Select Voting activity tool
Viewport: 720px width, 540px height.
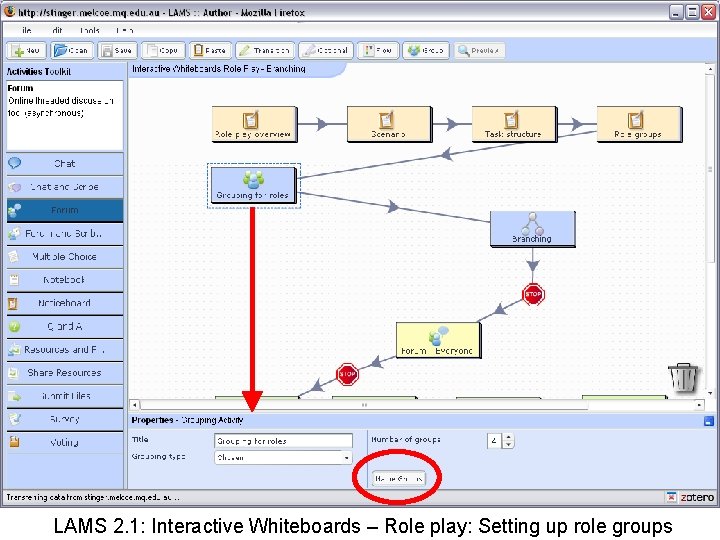pyautogui.click(x=65, y=442)
